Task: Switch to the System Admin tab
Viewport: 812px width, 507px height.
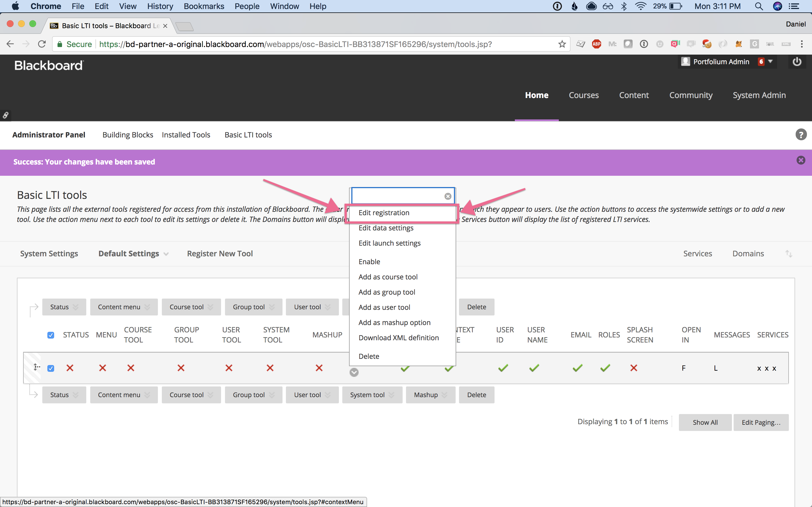Action: coord(759,95)
